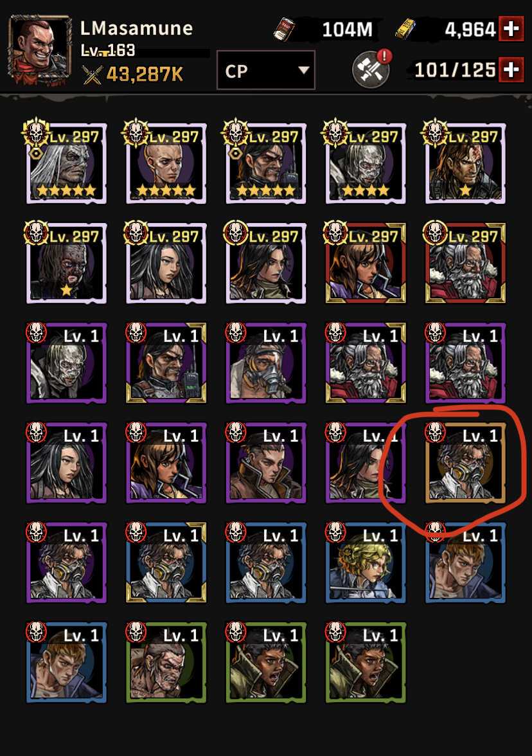Tap the gold bars plus button
Image resolution: width=532 pixels, height=756 pixels.
(x=511, y=29)
